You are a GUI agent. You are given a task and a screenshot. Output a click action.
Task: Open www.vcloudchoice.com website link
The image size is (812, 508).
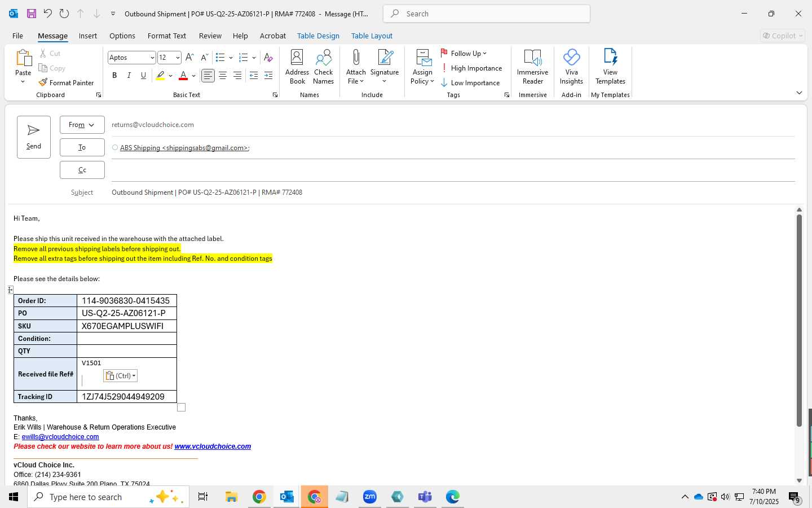[213, 446]
